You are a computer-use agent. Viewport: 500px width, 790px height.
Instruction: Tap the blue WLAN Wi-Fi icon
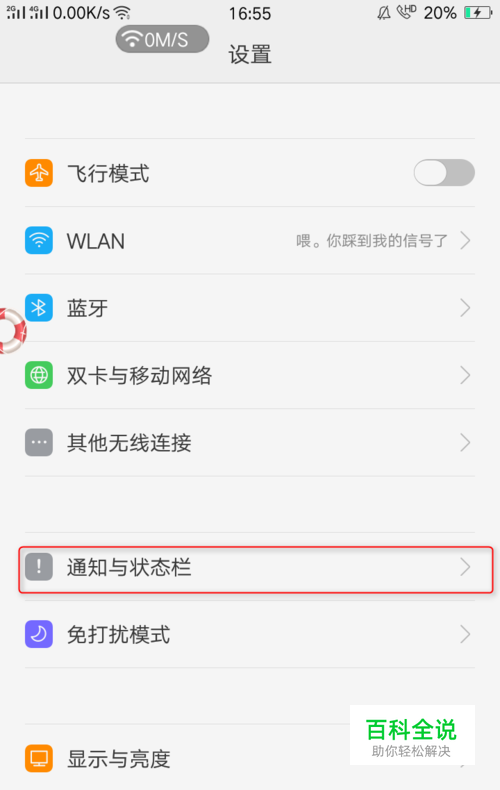tap(39, 240)
